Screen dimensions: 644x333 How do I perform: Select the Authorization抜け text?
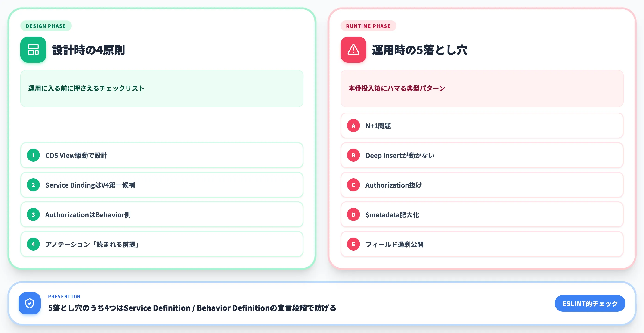[393, 185]
